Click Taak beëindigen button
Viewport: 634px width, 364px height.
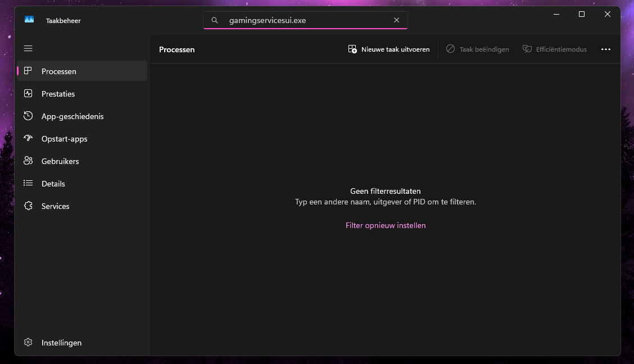click(x=478, y=49)
